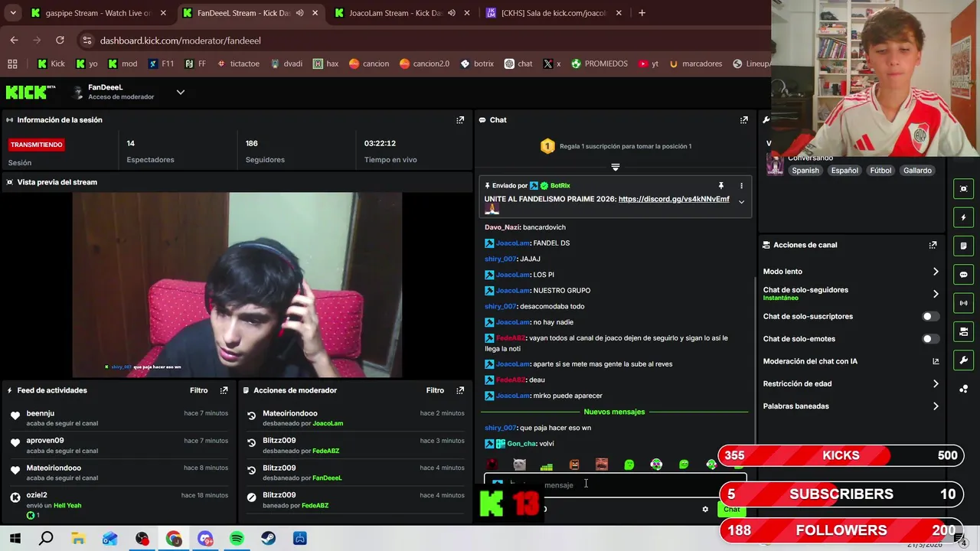This screenshot has height=551, width=980.
Task: Unpin the BotRix pinned message
Action: coord(720,186)
